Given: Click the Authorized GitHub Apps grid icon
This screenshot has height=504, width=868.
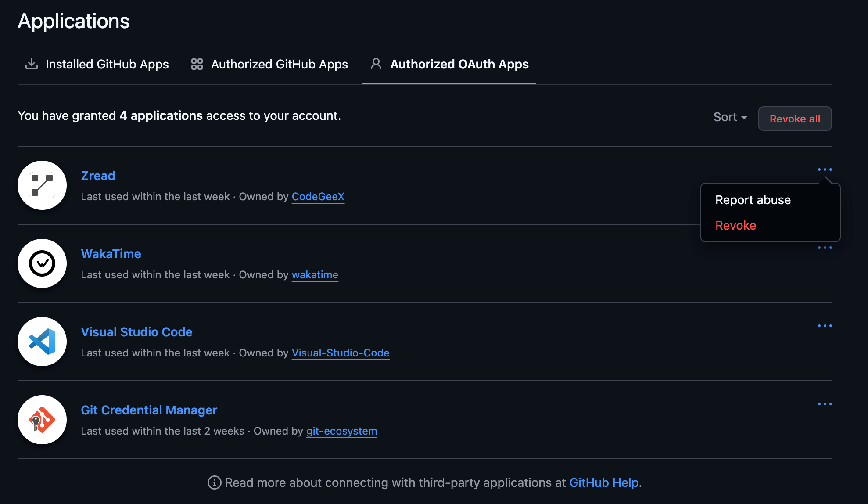Looking at the screenshot, I should [197, 64].
